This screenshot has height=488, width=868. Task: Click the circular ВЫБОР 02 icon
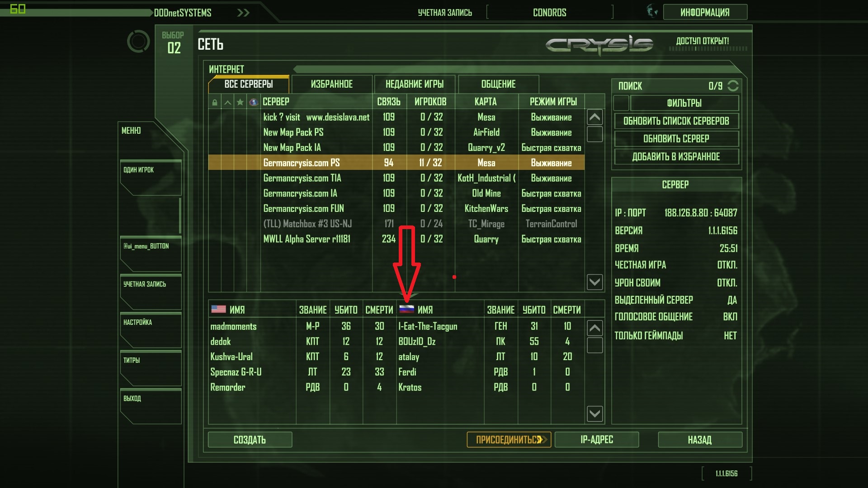(x=138, y=42)
